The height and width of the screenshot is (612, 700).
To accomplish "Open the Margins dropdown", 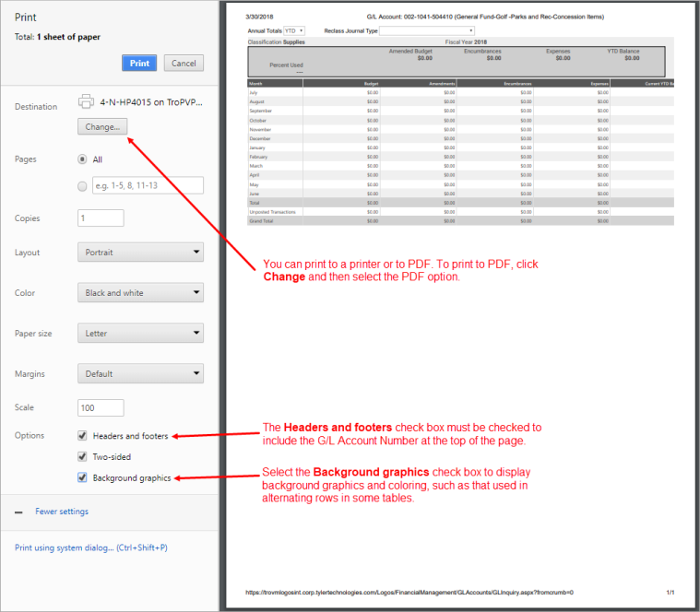I will click(140, 374).
